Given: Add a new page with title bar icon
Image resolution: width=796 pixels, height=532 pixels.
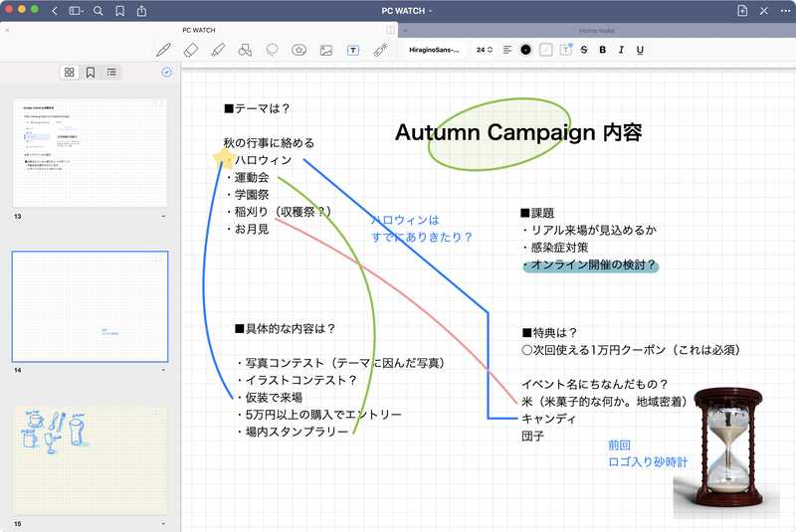Looking at the screenshot, I should coord(742,11).
